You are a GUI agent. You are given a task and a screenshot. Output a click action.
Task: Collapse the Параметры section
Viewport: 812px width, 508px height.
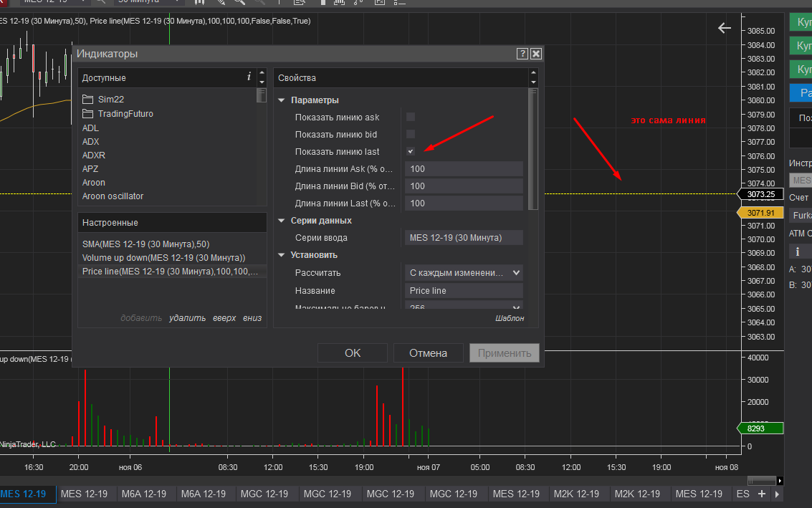coord(282,100)
